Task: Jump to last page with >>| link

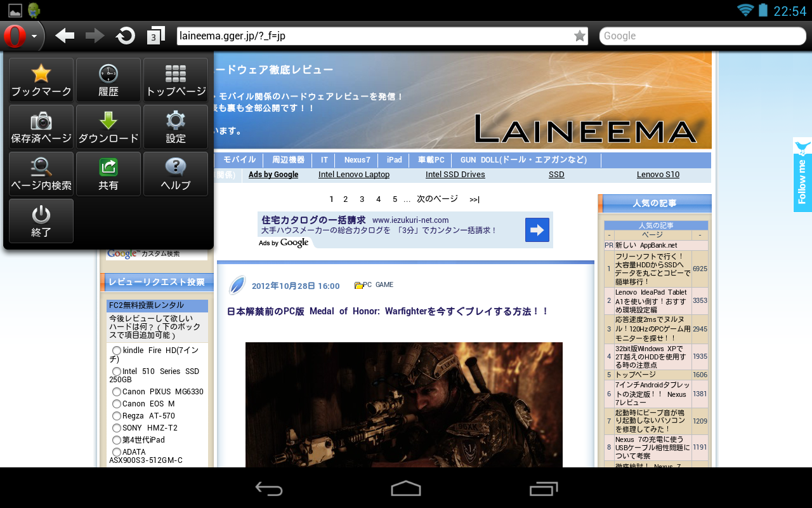Action: coord(475,199)
